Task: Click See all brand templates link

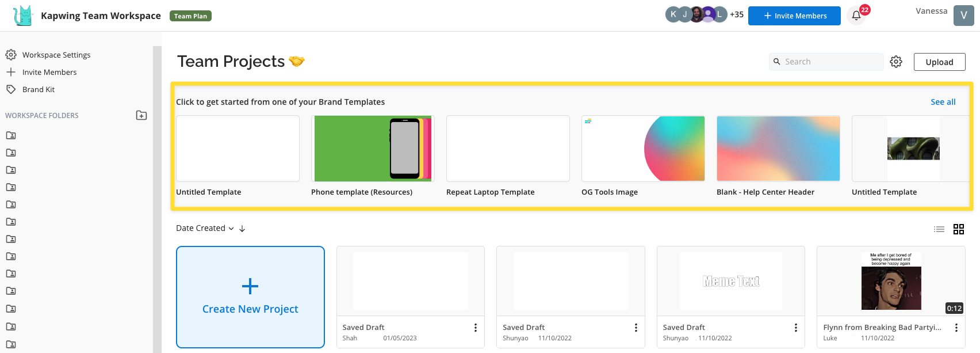Action: [x=943, y=102]
